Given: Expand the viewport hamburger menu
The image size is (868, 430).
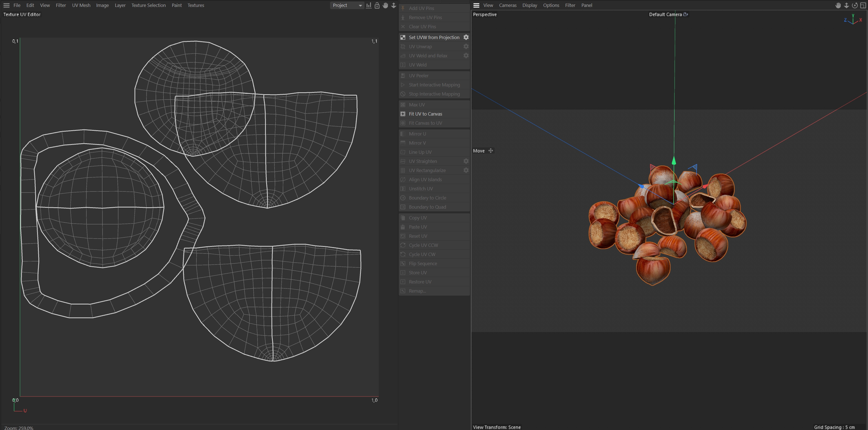Looking at the screenshot, I should coord(476,5).
